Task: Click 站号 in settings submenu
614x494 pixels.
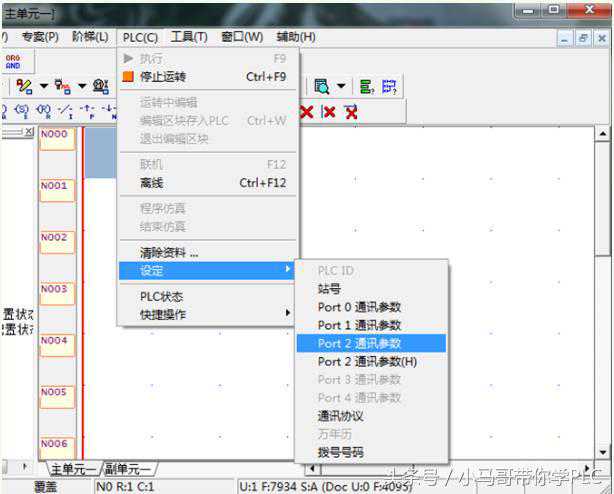Action: (330, 289)
